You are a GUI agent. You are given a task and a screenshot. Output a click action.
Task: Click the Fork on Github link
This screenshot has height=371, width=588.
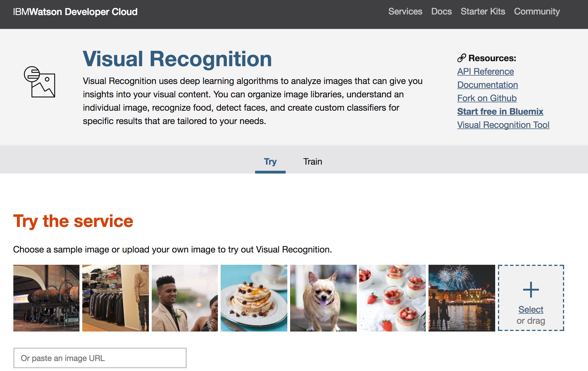[x=487, y=98]
